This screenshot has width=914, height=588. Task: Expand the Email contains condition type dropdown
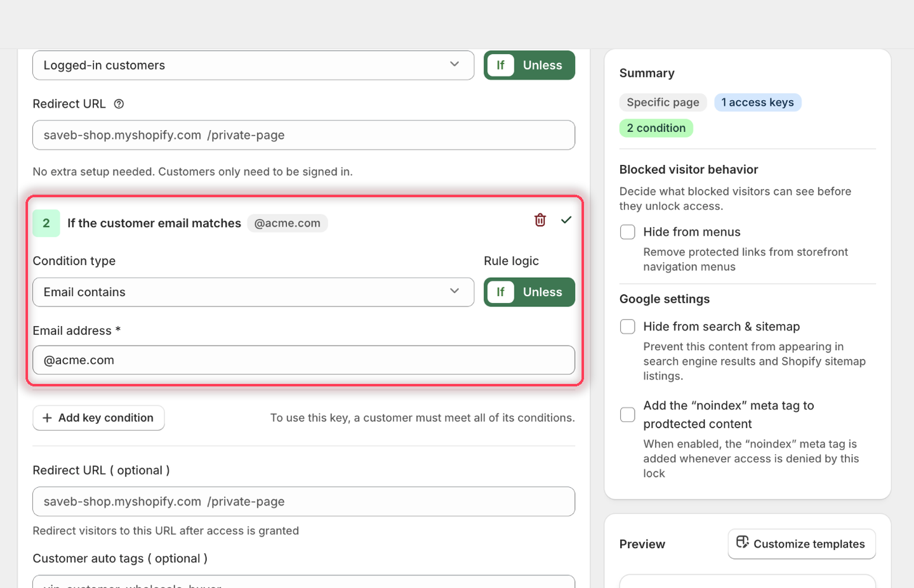coord(253,292)
